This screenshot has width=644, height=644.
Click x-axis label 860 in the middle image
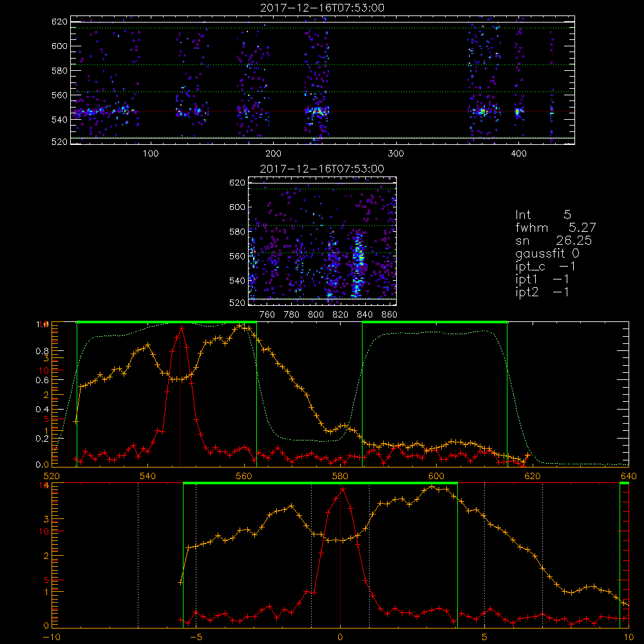(x=390, y=315)
